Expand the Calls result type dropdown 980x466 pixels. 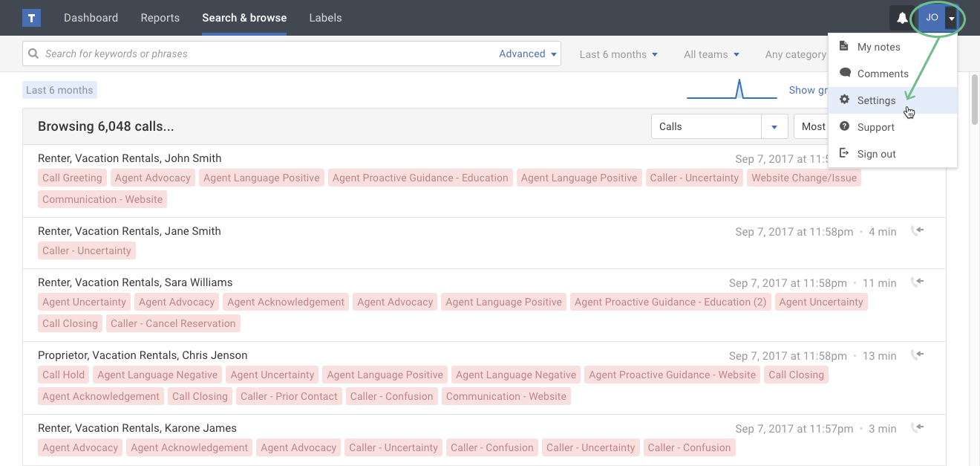point(774,126)
